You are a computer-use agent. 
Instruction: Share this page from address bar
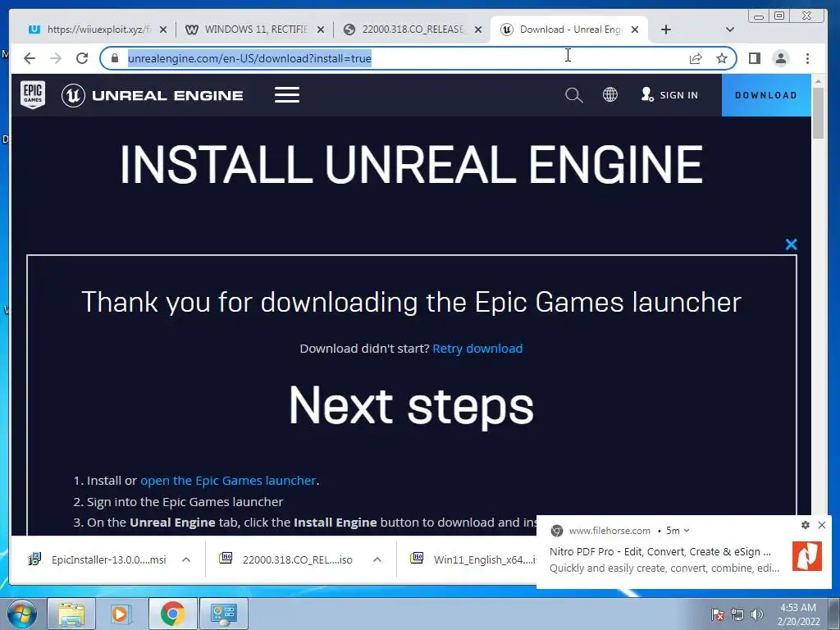coord(696,58)
